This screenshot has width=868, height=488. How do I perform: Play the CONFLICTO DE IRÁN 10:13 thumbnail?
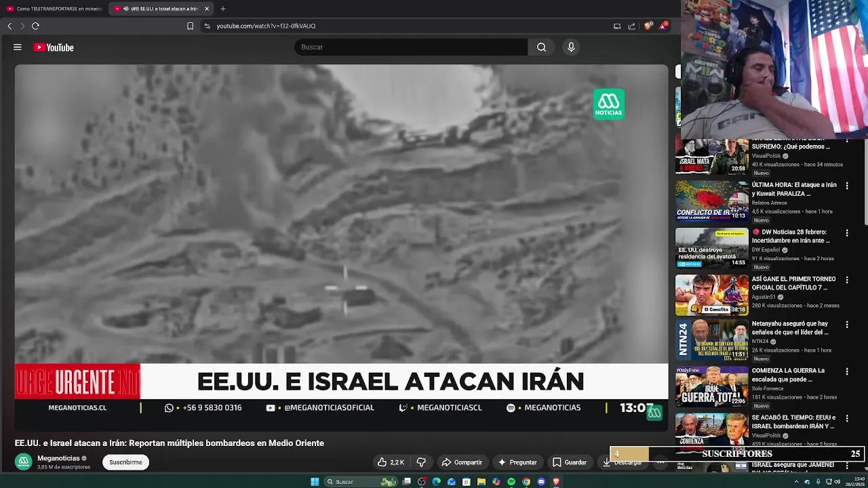(x=711, y=201)
